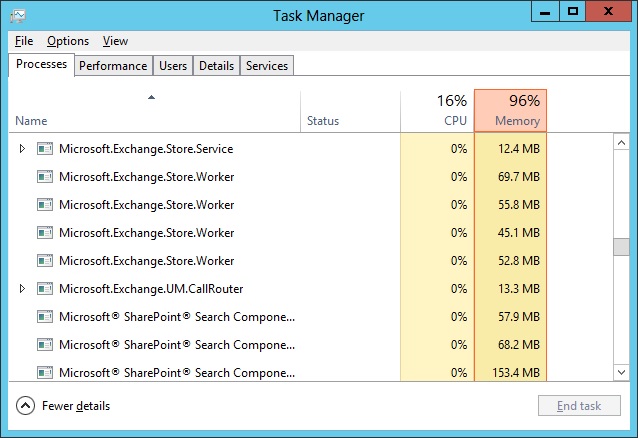The image size is (638, 438).
Task: Select SharePoint Search Component using 57.9 MB
Action: click(177, 317)
